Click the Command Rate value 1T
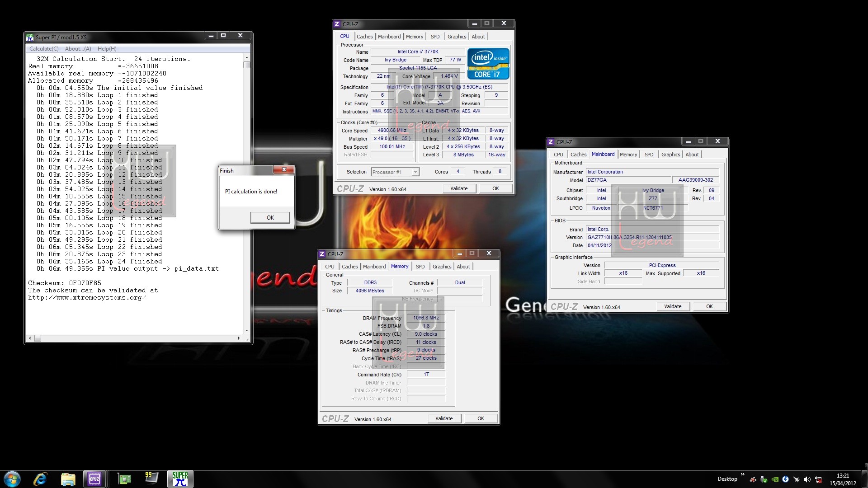This screenshot has width=868, height=488. pyautogui.click(x=426, y=374)
